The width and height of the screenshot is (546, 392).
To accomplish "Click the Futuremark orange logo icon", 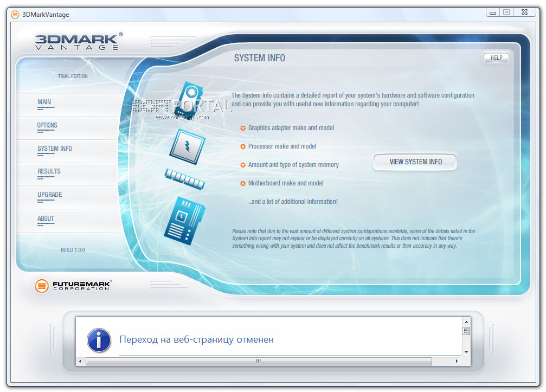I will click(x=42, y=286).
